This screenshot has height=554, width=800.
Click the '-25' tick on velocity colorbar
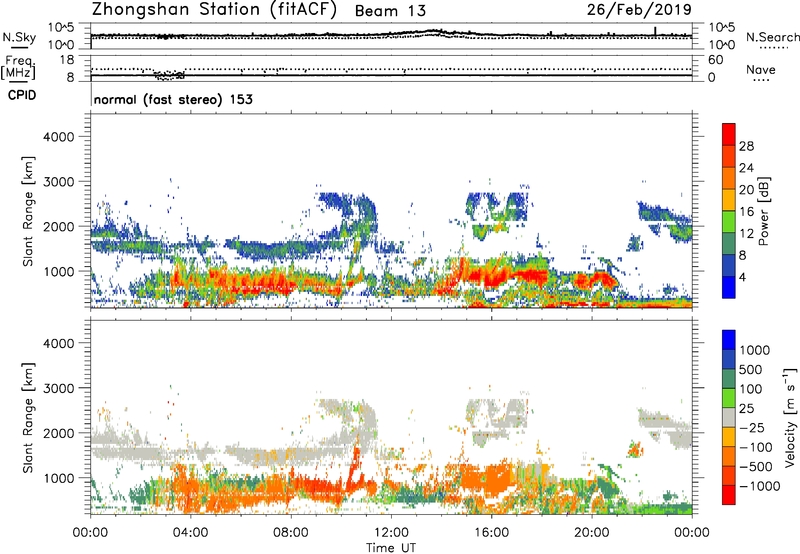click(752, 427)
